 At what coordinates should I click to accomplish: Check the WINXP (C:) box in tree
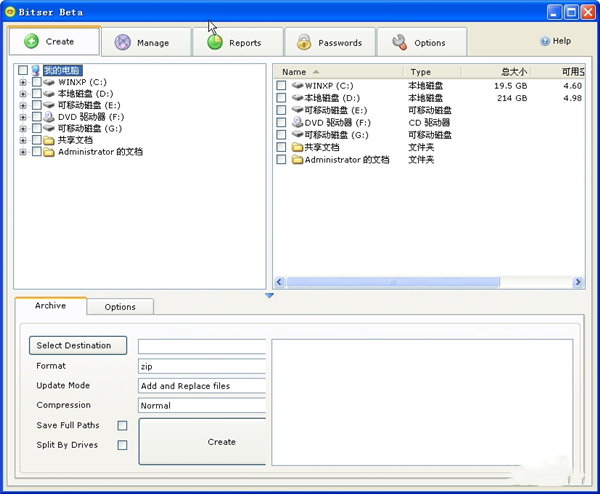click(x=37, y=82)
